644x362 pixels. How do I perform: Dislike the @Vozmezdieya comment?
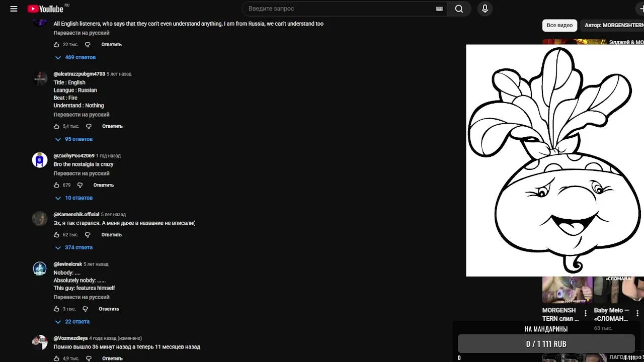pyautogui.click(x=89, y=358)
